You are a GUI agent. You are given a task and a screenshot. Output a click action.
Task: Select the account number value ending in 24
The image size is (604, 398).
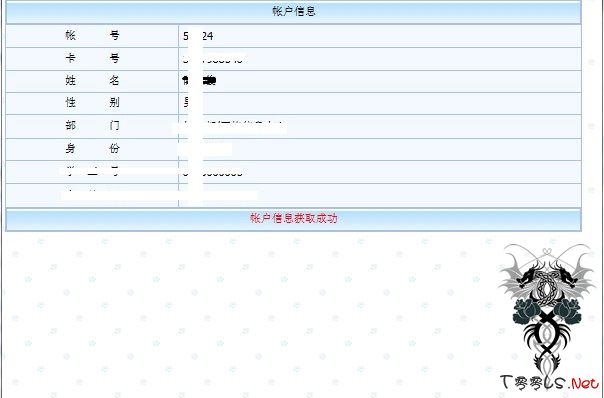198,36
